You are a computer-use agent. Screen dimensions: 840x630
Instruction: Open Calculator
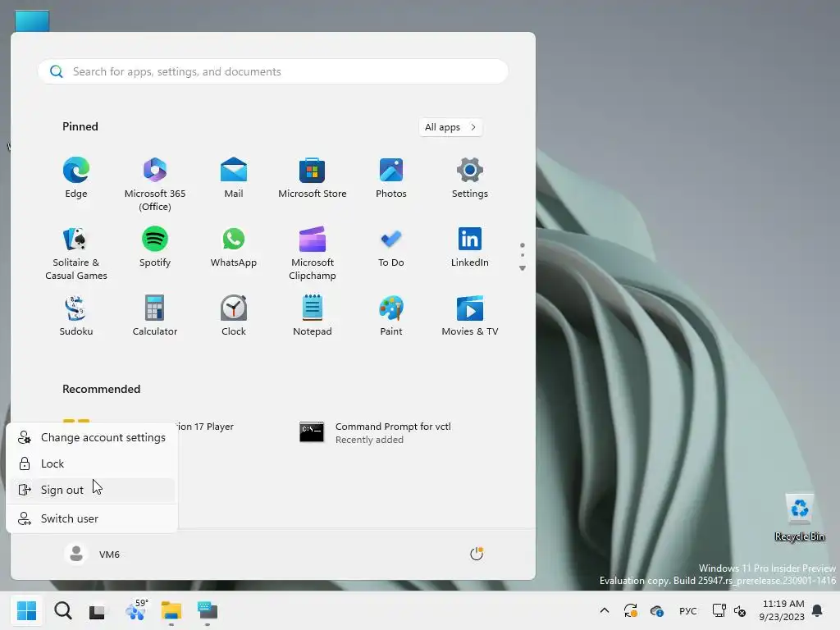tap(155, 316)
